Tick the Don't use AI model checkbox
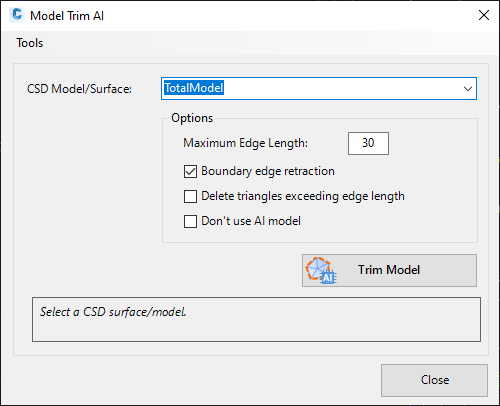Image resolution: width=500 pixels, height=406 pixels. coord(190,221)
